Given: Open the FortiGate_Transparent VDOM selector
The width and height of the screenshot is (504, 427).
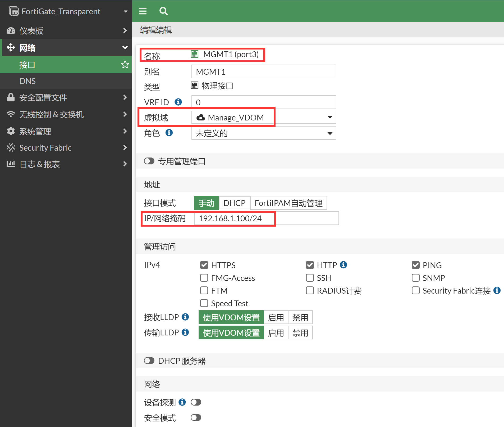Looking at the screenshot, I should (66, 11).
